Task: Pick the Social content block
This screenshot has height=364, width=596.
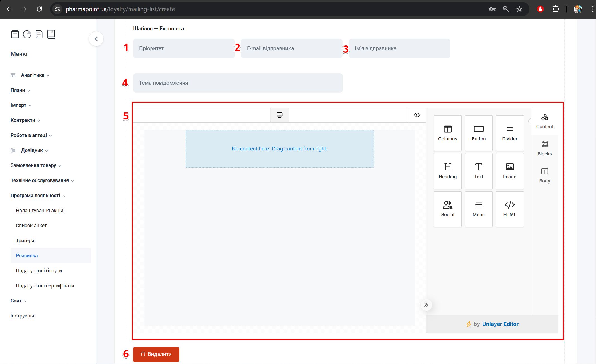Action: click(x=447, y=209)
